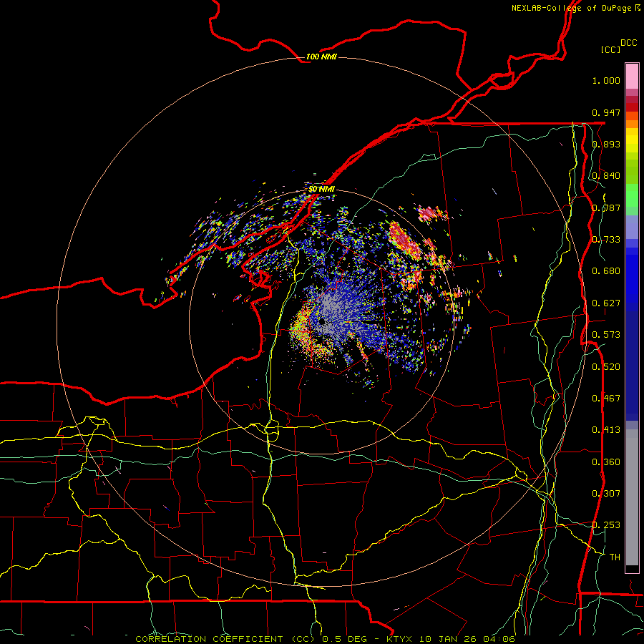Click the 0.893 scale value
644x644 pixels.
[606, 144]
